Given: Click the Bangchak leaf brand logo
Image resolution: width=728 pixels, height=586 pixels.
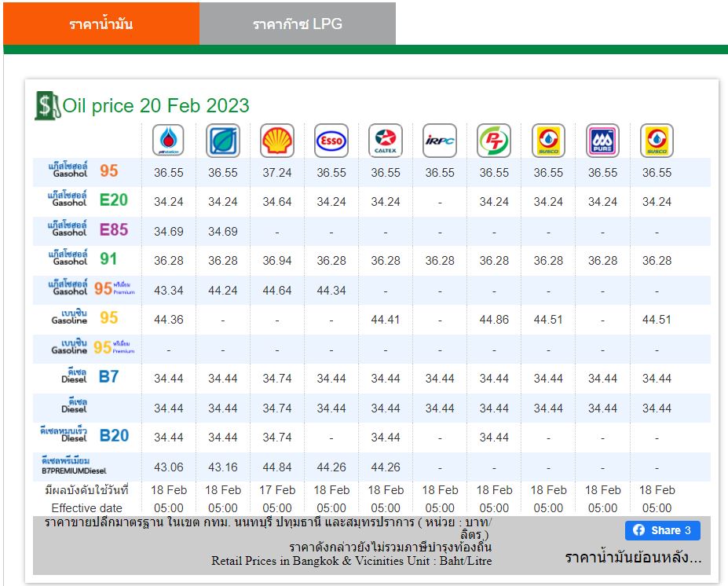Looking at the screenshot, I should click(223, 141).
